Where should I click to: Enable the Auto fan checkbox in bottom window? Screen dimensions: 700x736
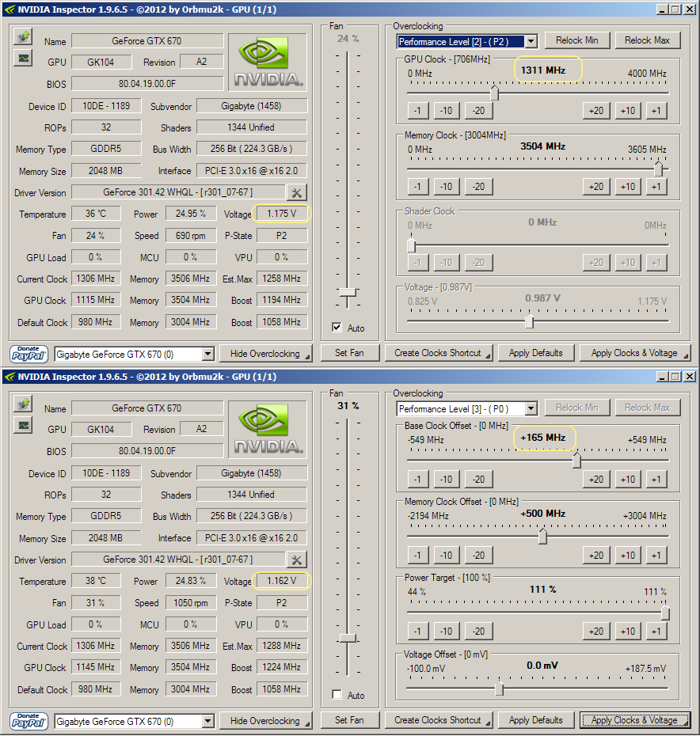(x=337, y=695)
